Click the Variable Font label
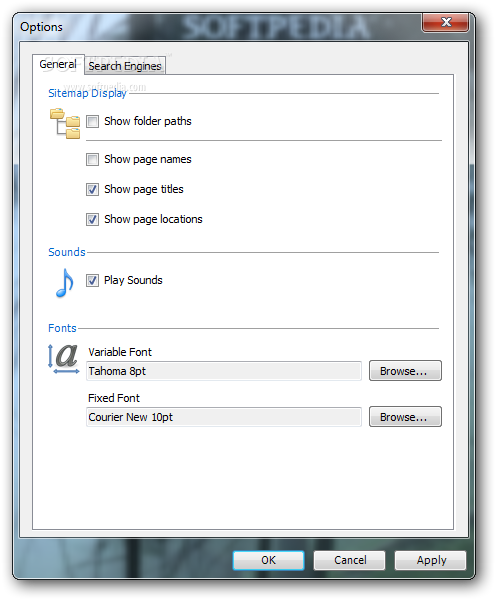Image resolution: width=496 pixels, height=600 pixels. pos(120,352)
